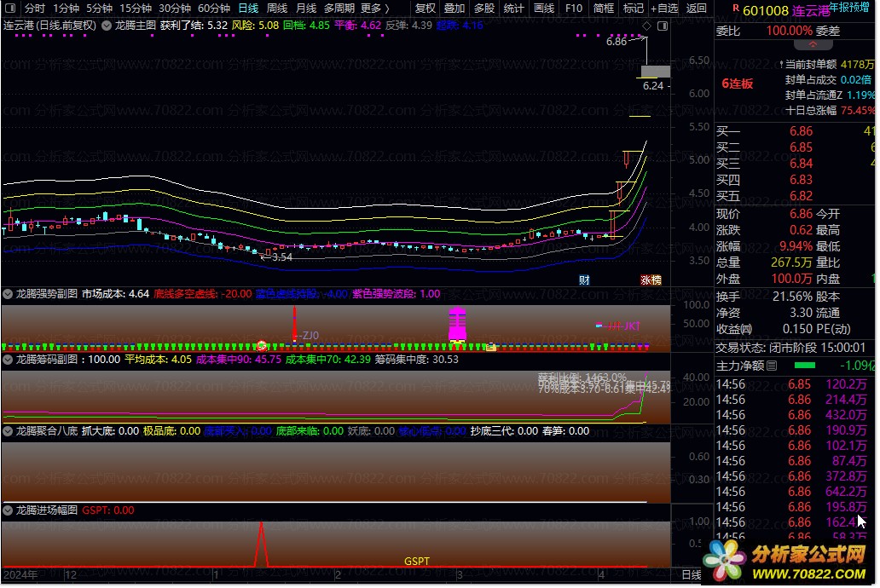
Task: Select the 60分钟 period
Action: (214, 8)
